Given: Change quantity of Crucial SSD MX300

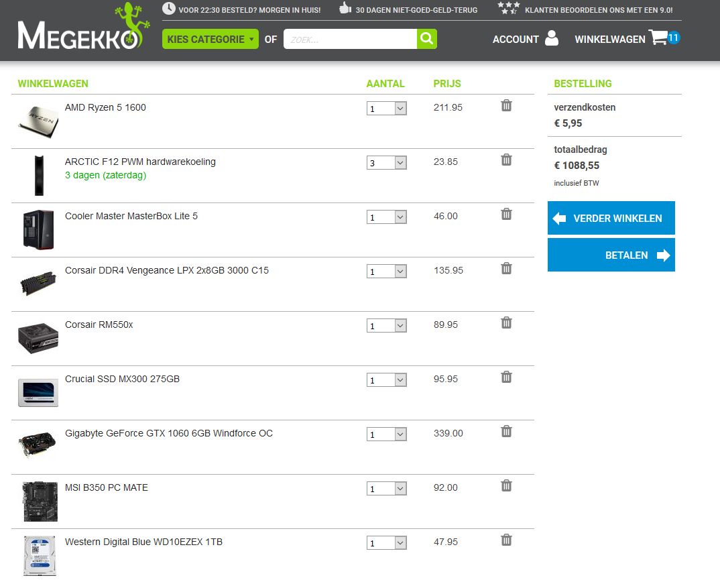Looking at the screenshot, I should (387, 380).
